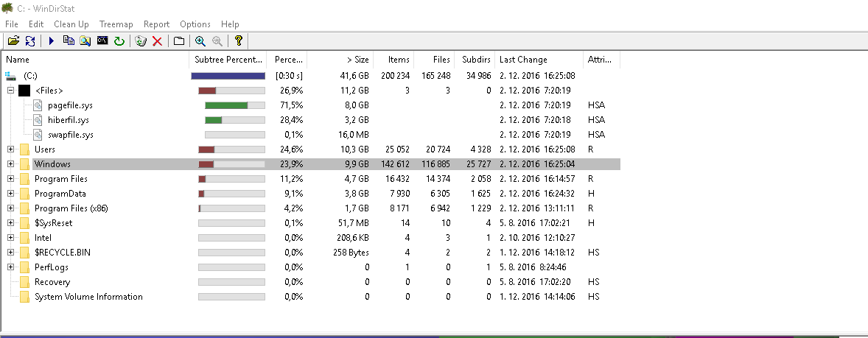This screenshot has height=338, width=868.
Task: Open the File menu
Action: 12,24
